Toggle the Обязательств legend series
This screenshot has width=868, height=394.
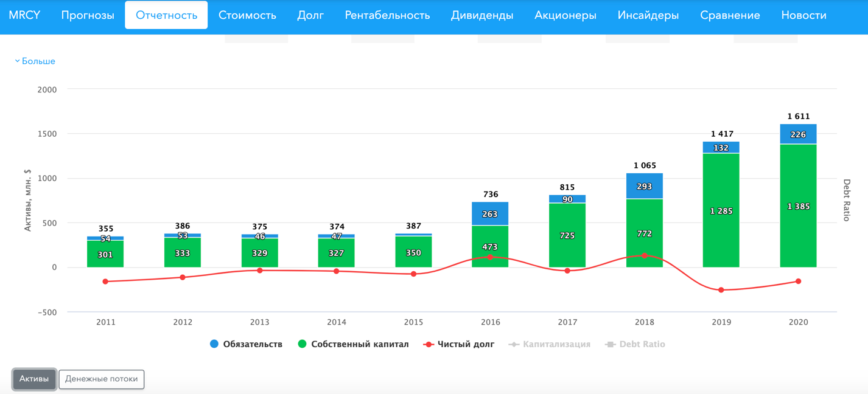(246, 344)
